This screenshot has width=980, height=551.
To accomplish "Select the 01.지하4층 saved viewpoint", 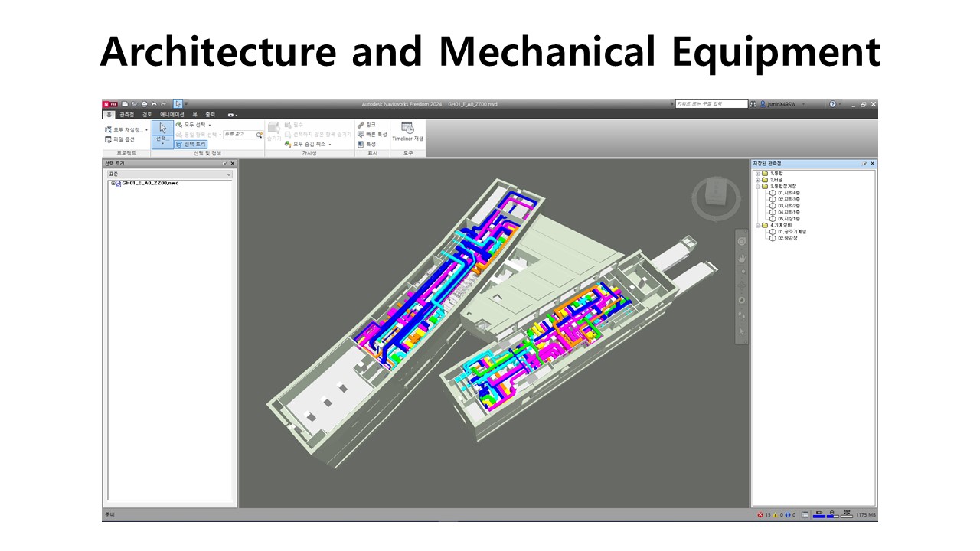I will pos(788,193).
